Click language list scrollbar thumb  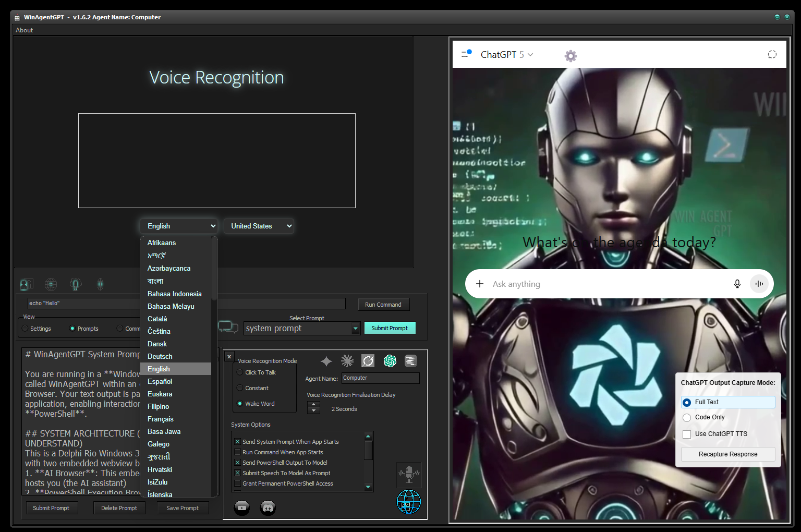(x=214, y=269)
